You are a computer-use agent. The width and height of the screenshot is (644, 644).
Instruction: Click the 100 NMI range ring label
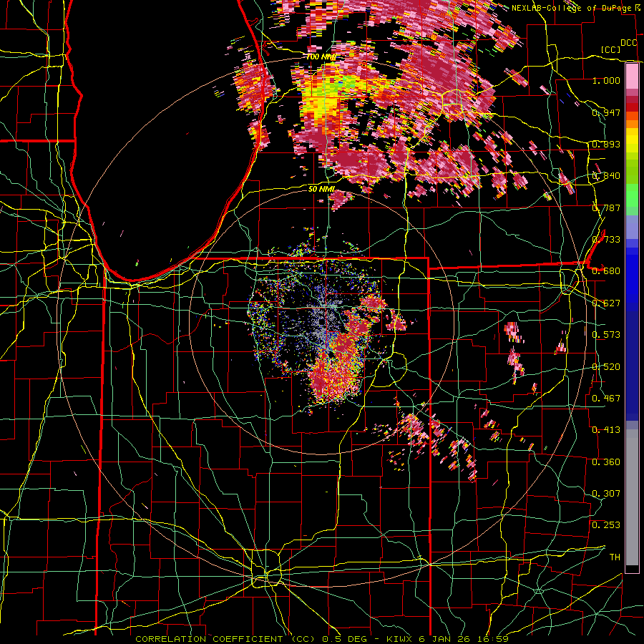pos(321,57)
